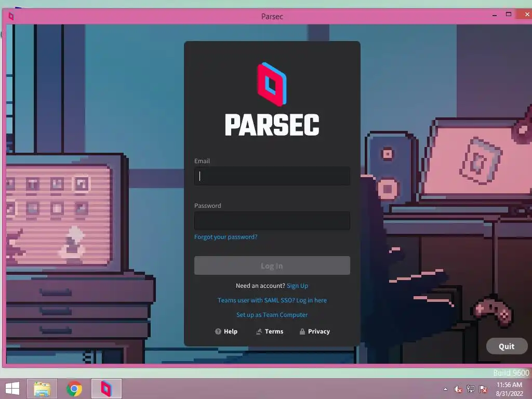Show hidden system tray icons
The width and height of the screenshot is (532, 399).
click(445, 389)
